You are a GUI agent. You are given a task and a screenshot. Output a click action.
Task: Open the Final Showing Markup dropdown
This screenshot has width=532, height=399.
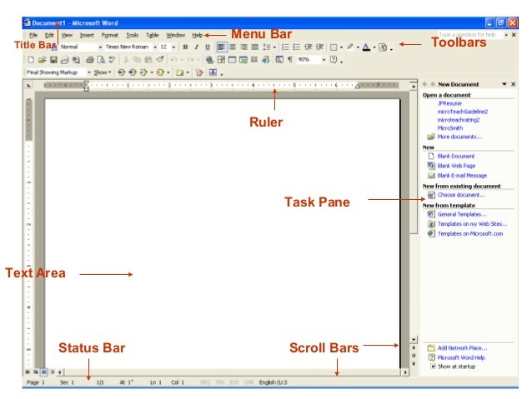pyautogui.click(x=89, y=72)
